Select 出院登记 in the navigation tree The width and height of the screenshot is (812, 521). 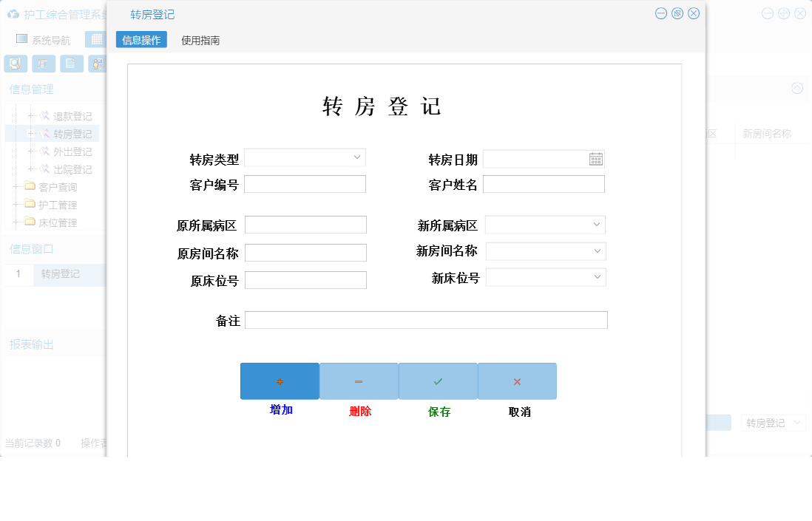point(73,168)
